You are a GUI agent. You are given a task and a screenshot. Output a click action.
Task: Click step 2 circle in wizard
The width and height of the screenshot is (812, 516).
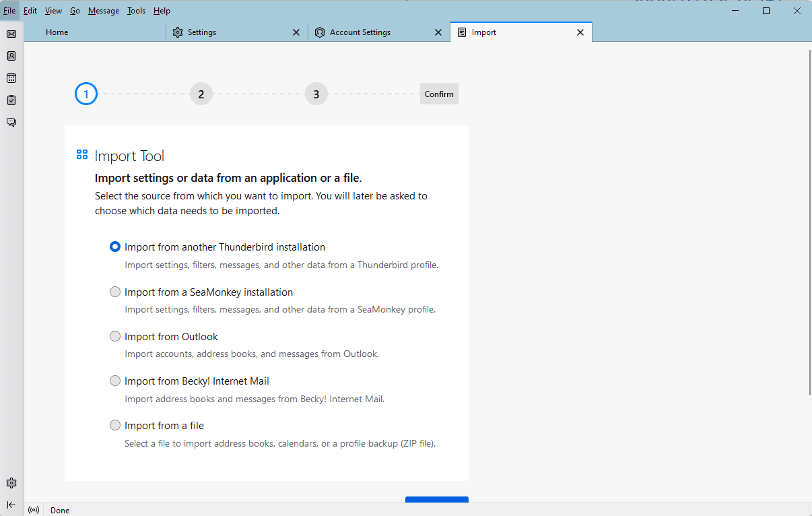pos(201,94)
